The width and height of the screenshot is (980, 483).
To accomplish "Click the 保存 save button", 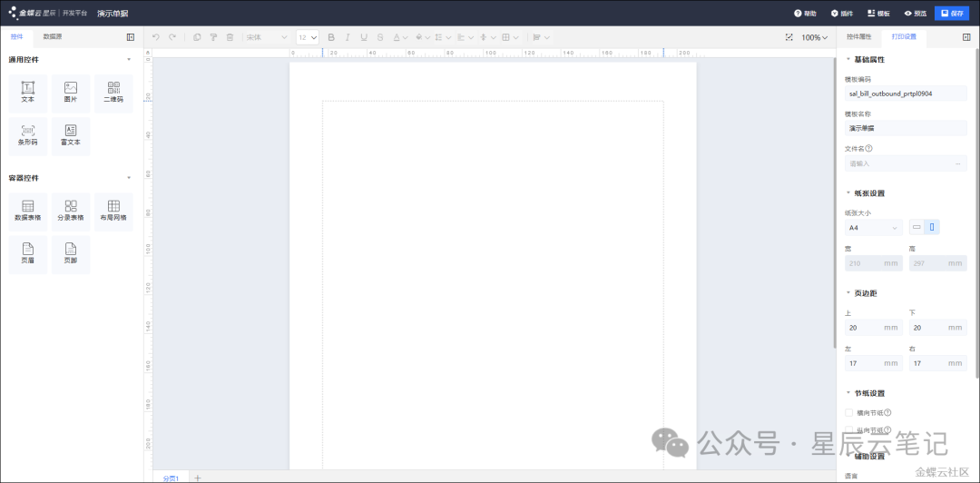I will [952, 14].
